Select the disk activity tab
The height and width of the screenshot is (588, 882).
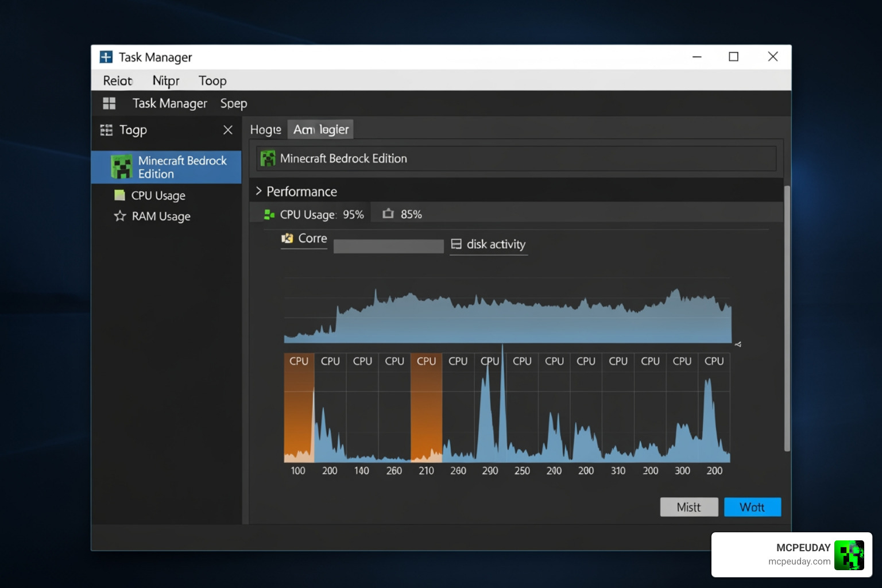click(x=489, y=245)
